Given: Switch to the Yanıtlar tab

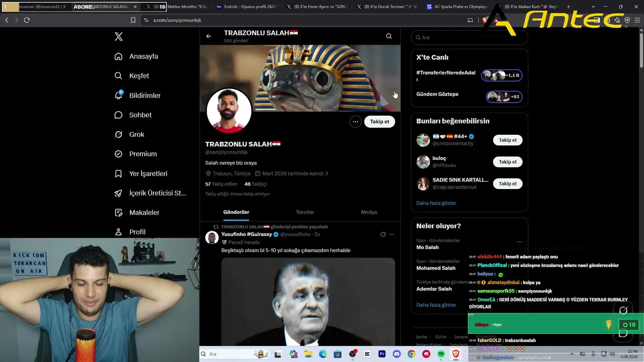Looking at the screenshot, I should (x=305, y=212).
